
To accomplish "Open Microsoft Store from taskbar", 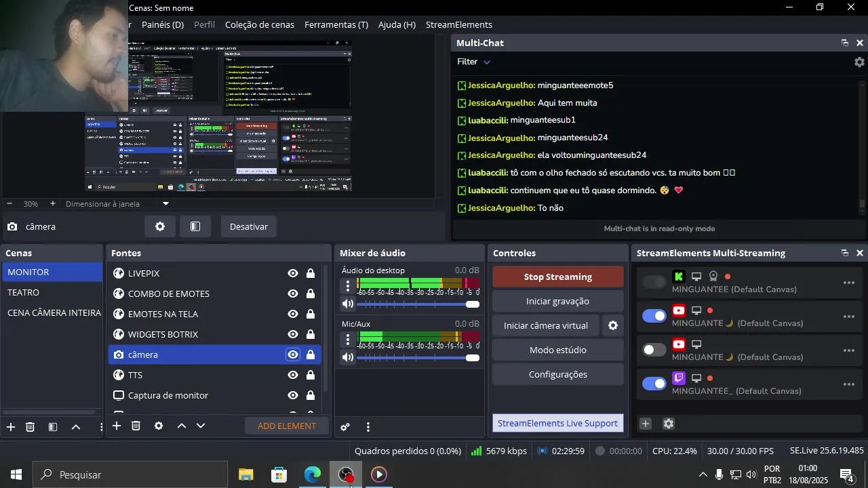I will coord(279,474).
